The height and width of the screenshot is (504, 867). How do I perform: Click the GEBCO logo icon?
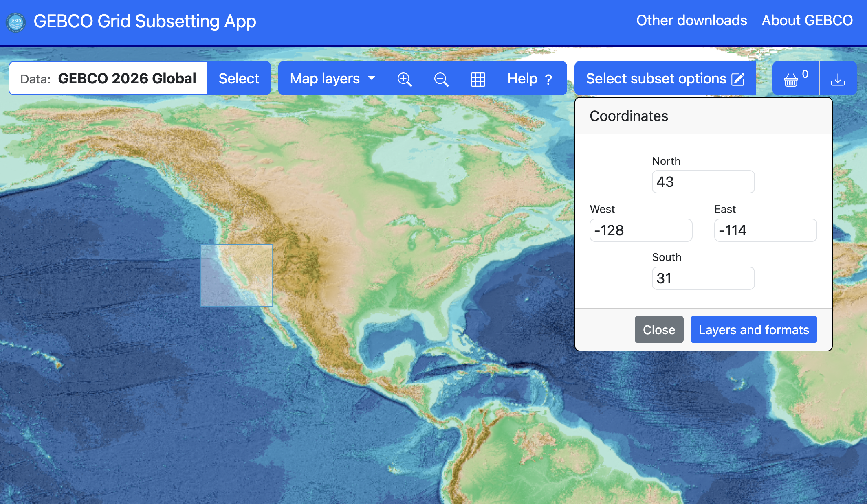tap(16, 22)
